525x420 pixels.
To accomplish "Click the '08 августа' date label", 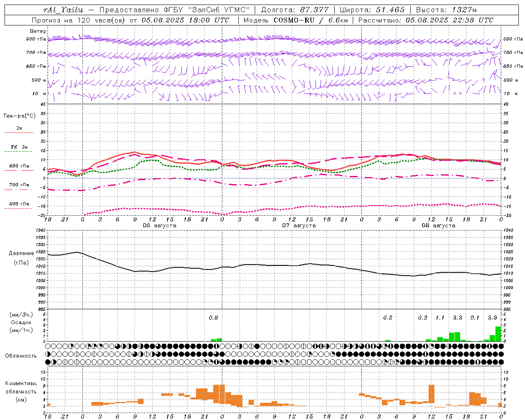I will pyautogui.click(x=438, y=226).
